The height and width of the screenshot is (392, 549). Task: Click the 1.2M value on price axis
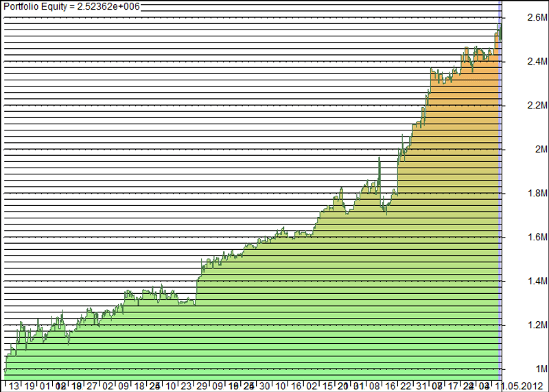click(537, 325)
